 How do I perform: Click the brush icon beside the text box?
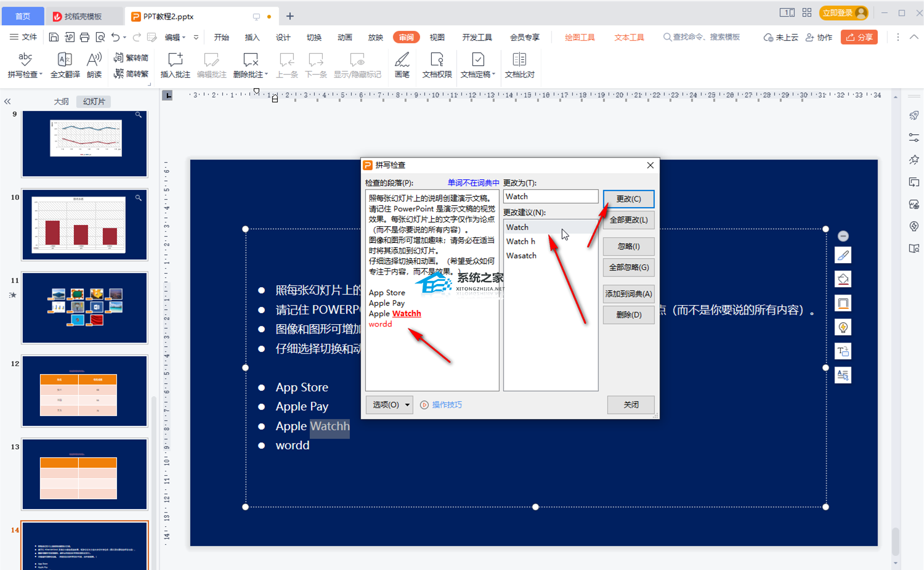tap(843, 255)
